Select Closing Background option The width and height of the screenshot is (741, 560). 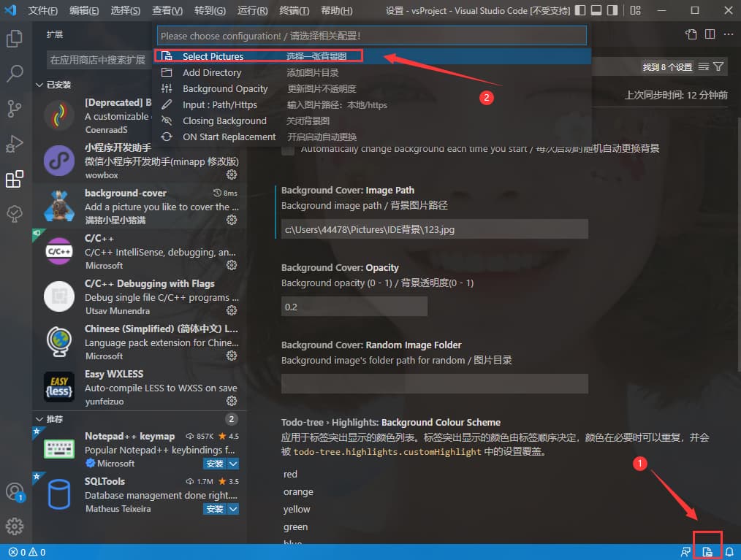pyautogui.click(x=224, y=120)
